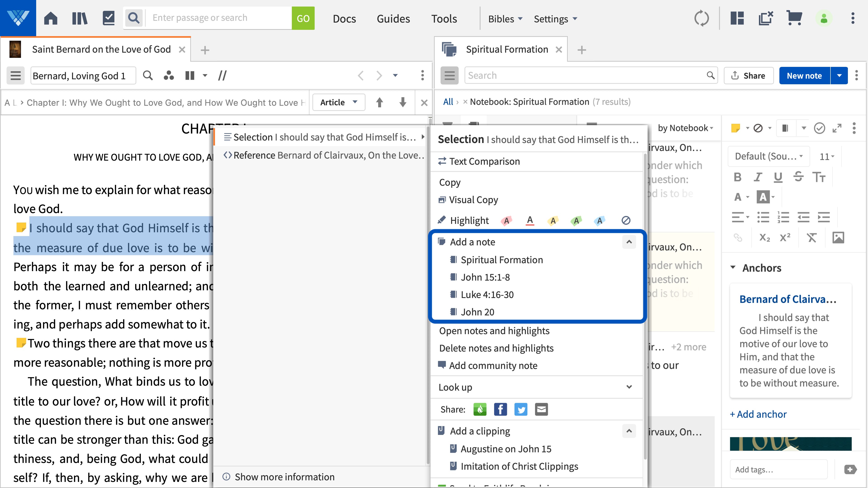Viewport: 868px width, 488px height.
Task: Jump to previous article up arrow
Action: [x=380, y=102]
